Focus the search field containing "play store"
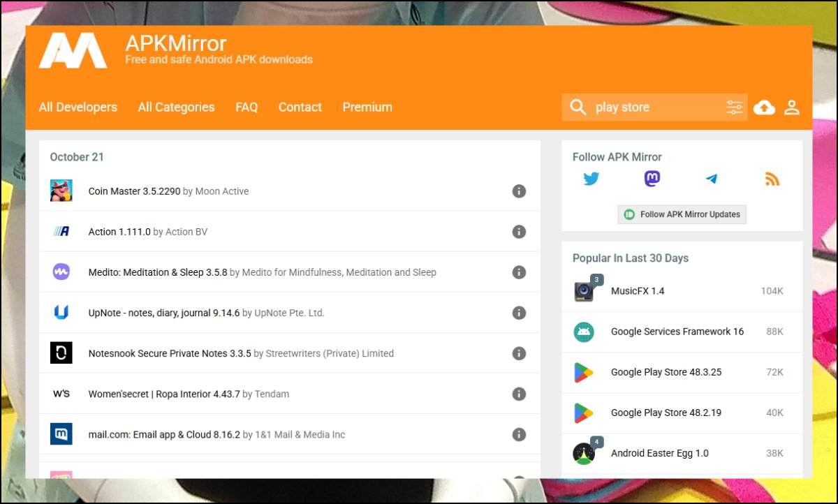 655,107
